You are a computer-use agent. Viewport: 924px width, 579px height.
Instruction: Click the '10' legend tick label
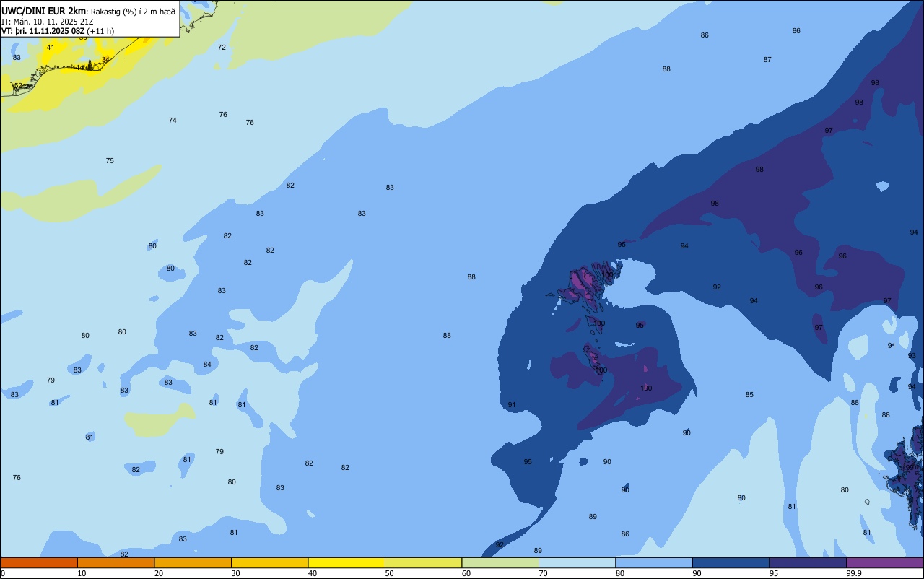click(x=82, y=573)
